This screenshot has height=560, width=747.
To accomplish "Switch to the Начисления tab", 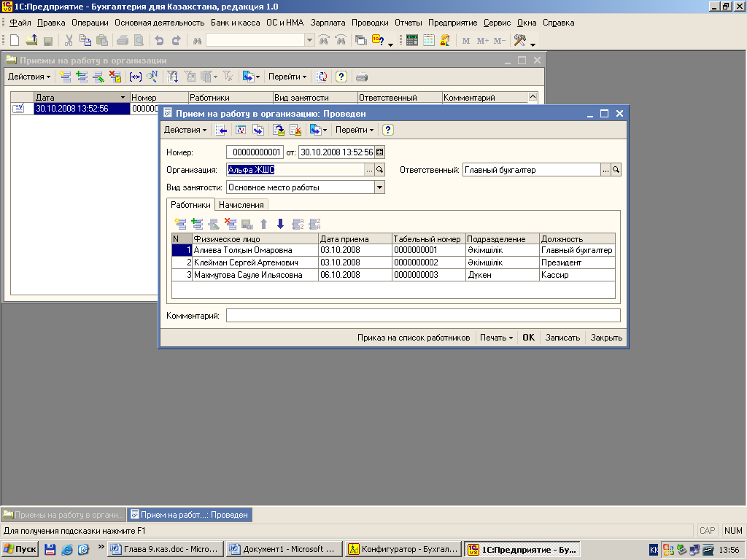I will click(241, 205).
